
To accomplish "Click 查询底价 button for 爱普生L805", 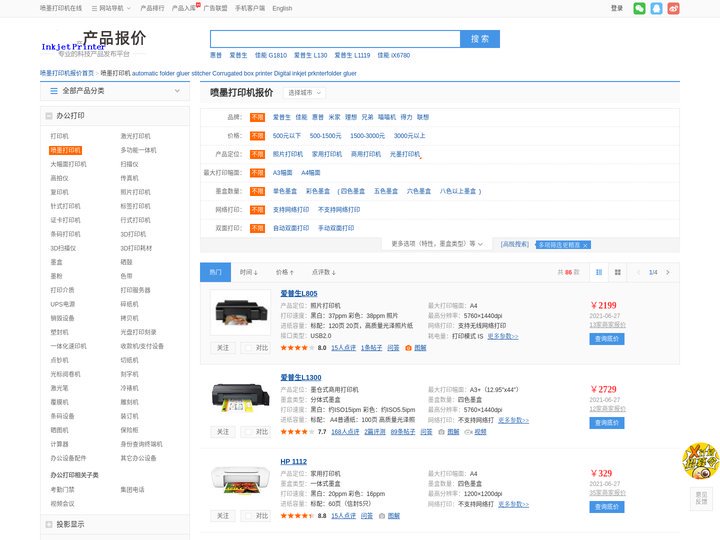I will point(607,339).
